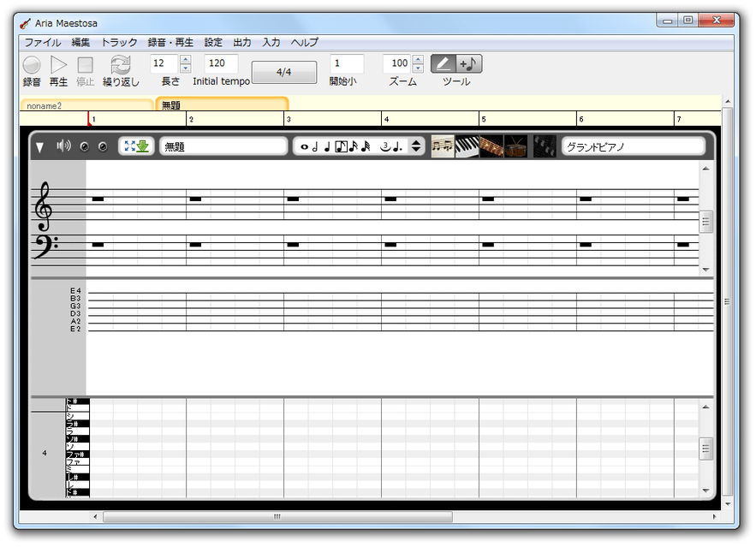Toggle the triplet note option
Screen dimensions: 756x547
(385, 146)
